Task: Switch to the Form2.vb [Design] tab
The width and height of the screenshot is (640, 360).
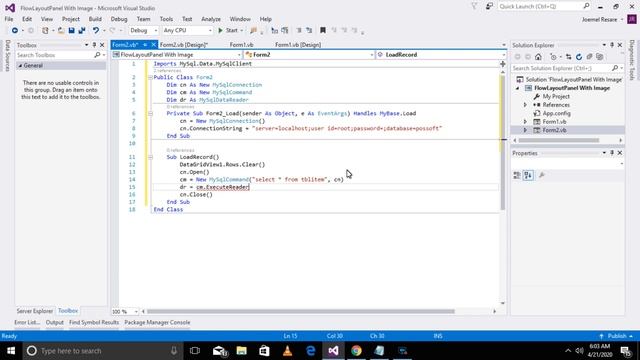Action: pyautogui.click(x=184, y=45)
